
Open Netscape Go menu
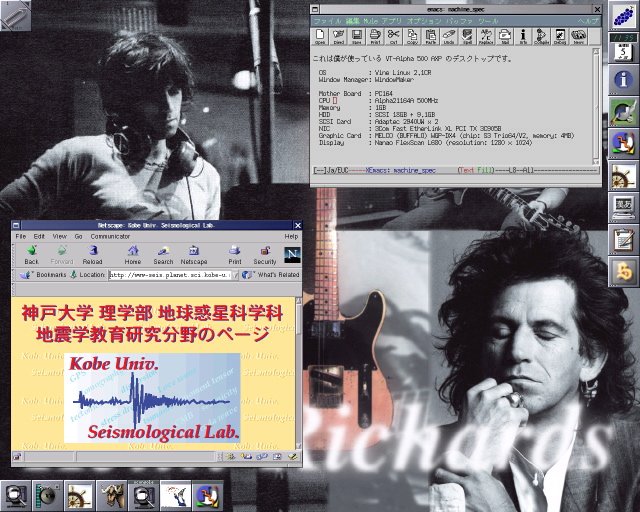(x=78, y=236)
